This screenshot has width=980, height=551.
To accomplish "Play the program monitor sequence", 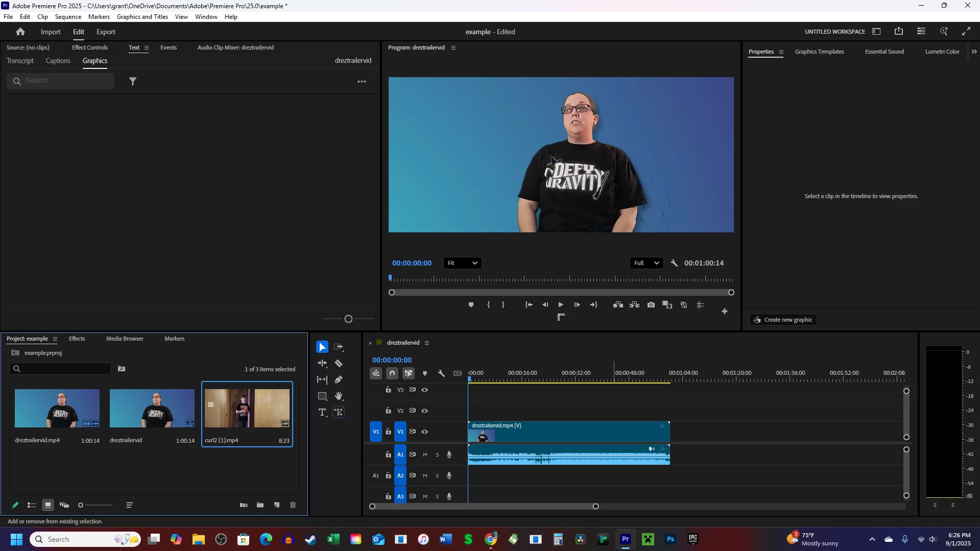I will (561, 305).
